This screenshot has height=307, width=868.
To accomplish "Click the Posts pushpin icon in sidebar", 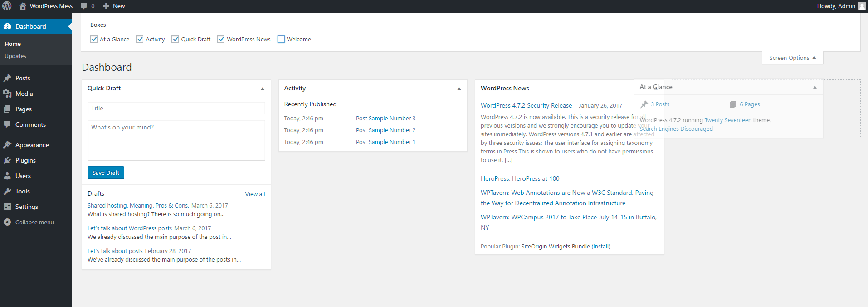I will 7,78.
